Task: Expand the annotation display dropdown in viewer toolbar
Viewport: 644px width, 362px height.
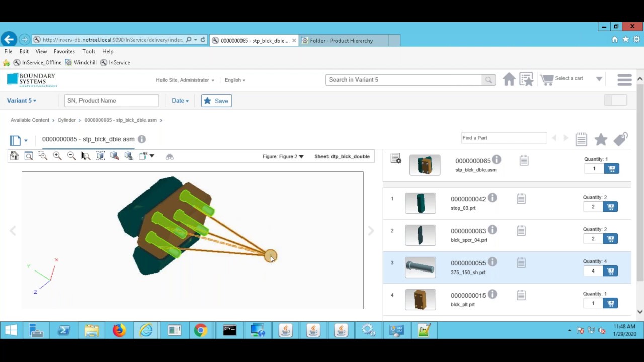Action: [x=152, y=156]
